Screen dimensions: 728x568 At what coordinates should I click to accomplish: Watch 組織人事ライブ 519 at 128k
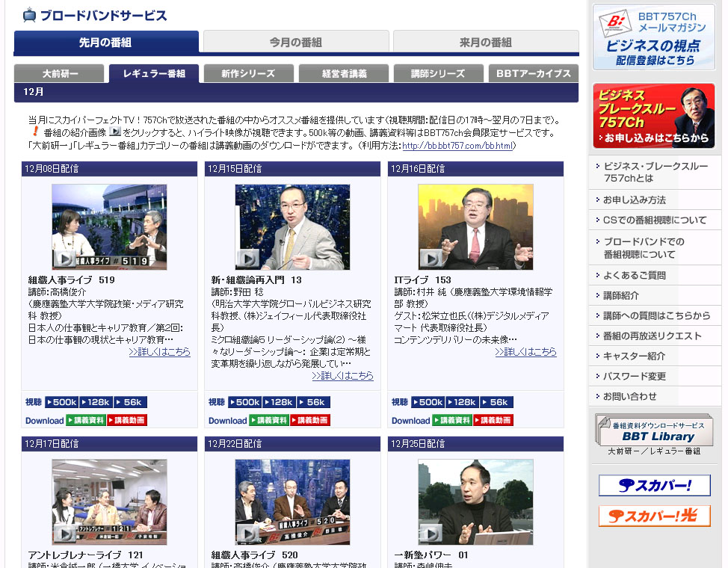(x=96, y=402)
